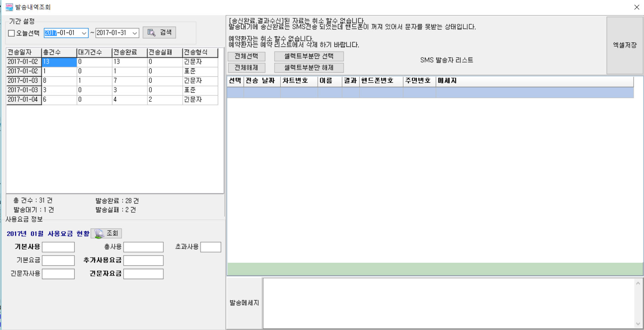Click the SMS app icon in title bar
Image resolution: width=644 pixels, height=330 pixels.
(x=9, y=7)
